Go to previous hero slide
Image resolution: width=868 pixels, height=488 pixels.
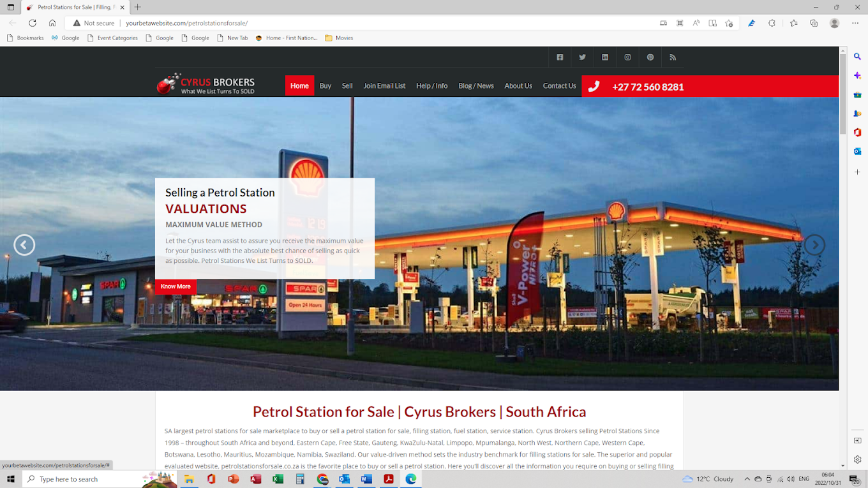(x=24, y=244)
